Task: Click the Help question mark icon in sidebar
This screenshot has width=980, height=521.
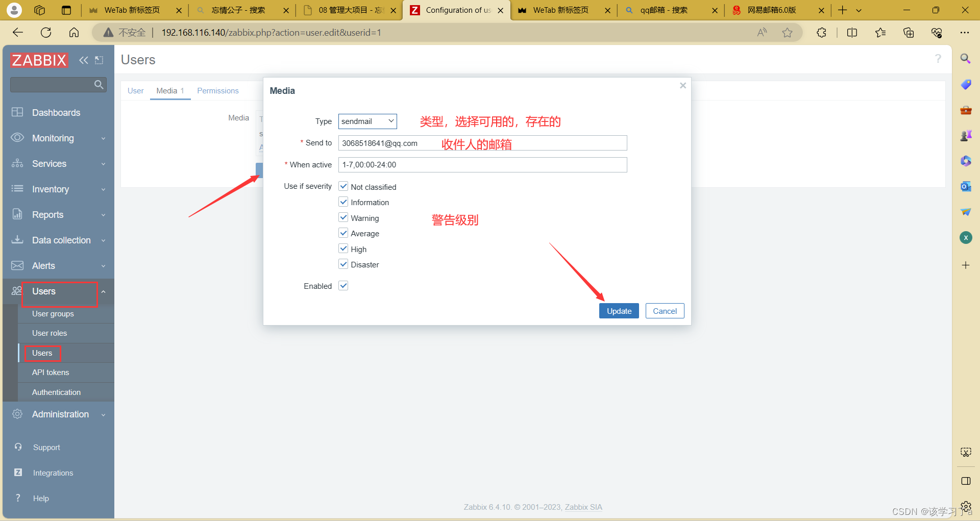Action: [x=18, y=498]
